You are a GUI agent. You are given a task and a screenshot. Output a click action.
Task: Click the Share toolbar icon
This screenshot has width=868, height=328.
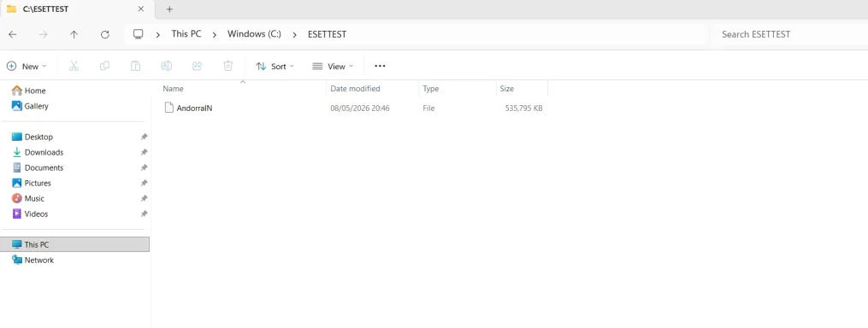coord(197,67)
